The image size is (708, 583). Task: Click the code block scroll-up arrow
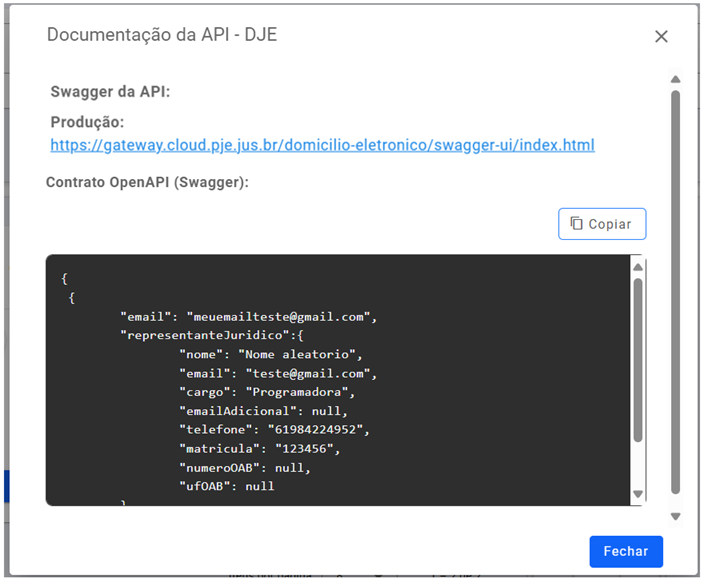(638, 267)
